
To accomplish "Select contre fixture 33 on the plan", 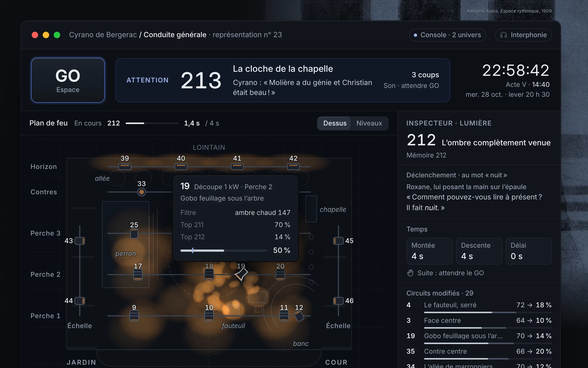I will click(141, 192).
